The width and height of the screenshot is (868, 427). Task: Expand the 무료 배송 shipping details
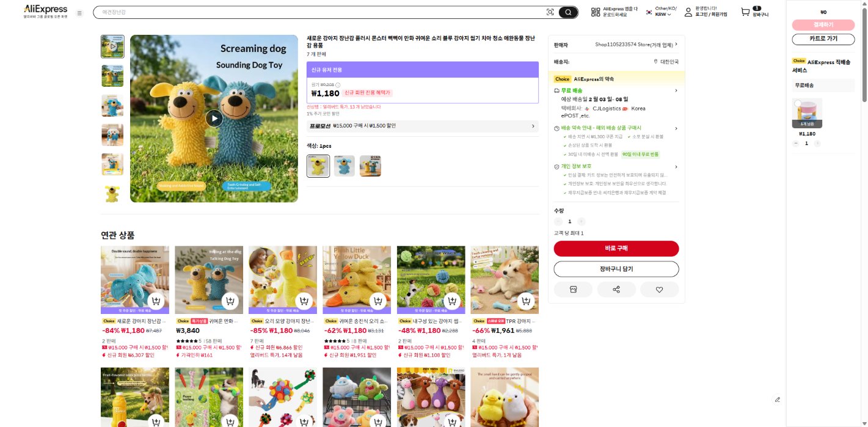(616, 90)
